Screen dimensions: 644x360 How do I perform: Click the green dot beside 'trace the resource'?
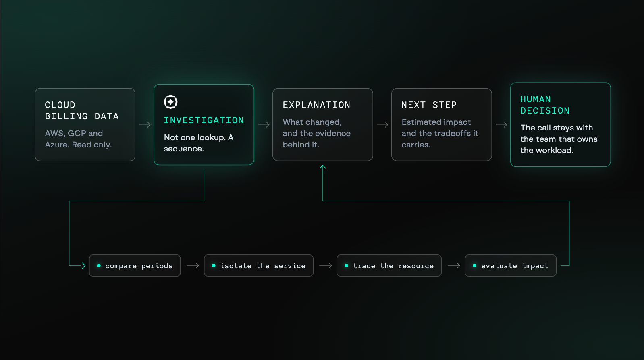click(x=346, y=266)
